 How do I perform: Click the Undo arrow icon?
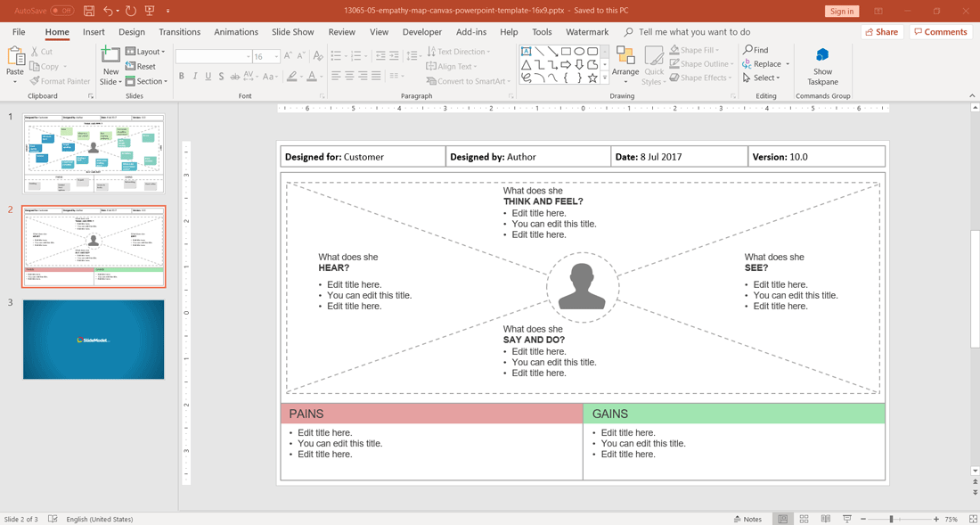[108, 11]
